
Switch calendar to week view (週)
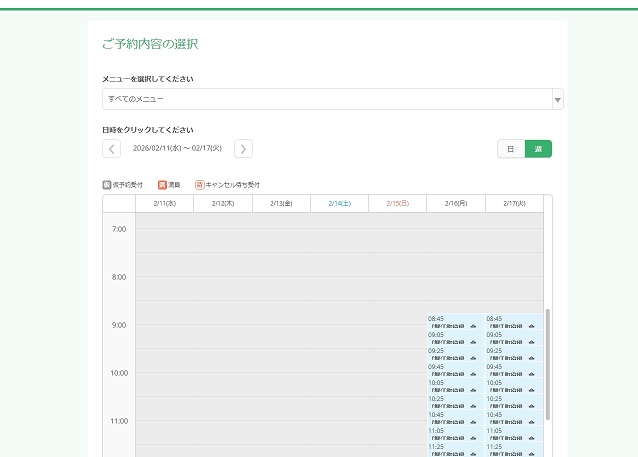(x=538, y=149)
